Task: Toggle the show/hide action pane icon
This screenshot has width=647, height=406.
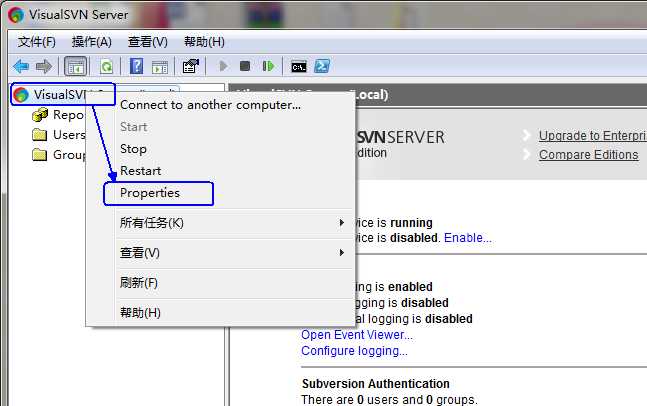Action: tap(160, 66)
